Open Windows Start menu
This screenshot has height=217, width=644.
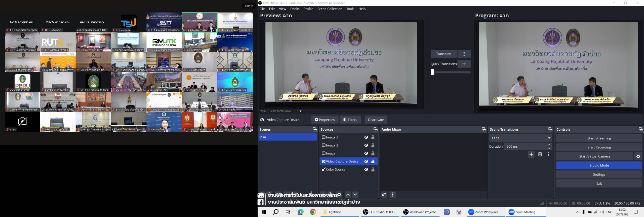[x=264, y=212]
